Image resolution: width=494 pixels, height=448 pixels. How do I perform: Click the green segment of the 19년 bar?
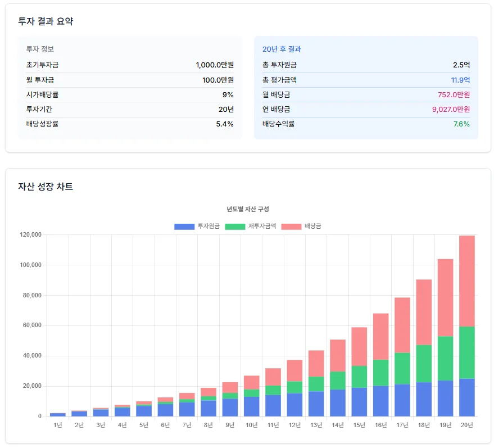(x=445, y=358)
